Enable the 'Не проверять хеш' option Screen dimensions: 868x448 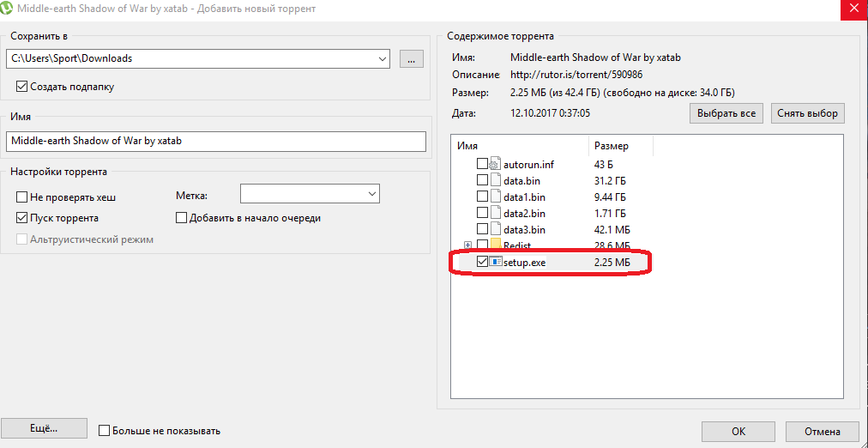coord(22,197)
